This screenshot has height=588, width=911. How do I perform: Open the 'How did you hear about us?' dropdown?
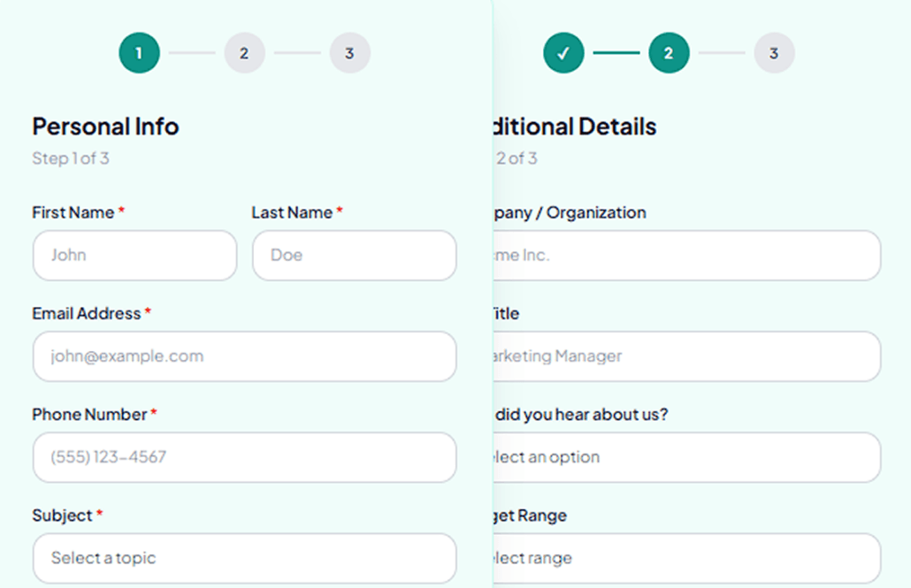point(686,457)
